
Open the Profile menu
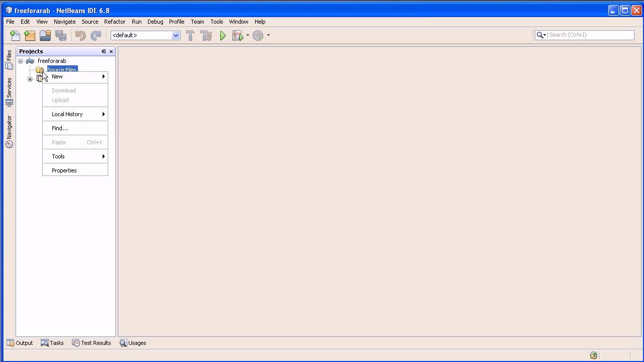pyautogui.click(x=177, y=22)
